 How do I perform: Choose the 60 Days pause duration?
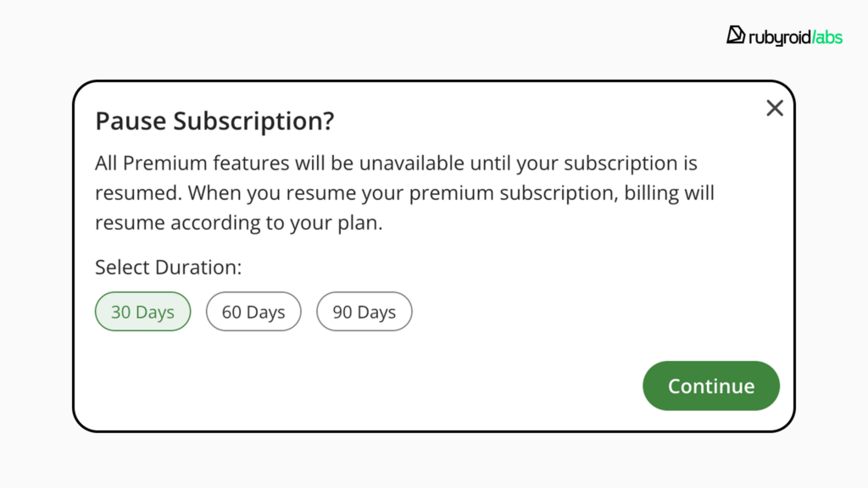pos(253,312)
